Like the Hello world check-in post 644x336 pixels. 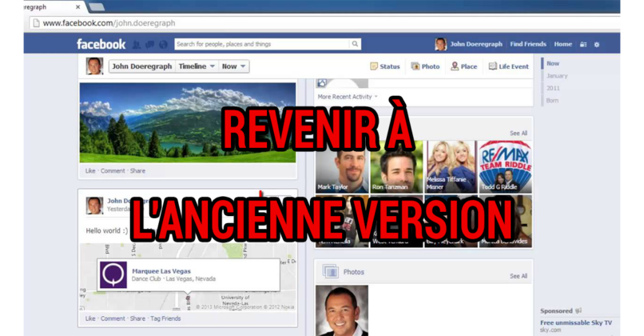click(x=90, y=318)
